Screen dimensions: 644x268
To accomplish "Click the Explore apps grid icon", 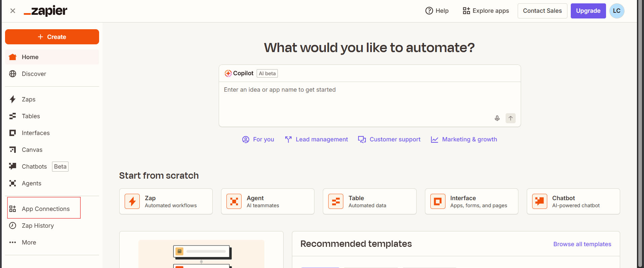I will (466, 11).
